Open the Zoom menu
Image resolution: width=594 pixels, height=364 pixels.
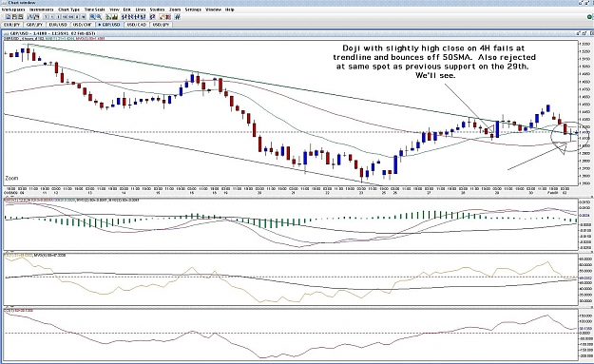[175, 10]
